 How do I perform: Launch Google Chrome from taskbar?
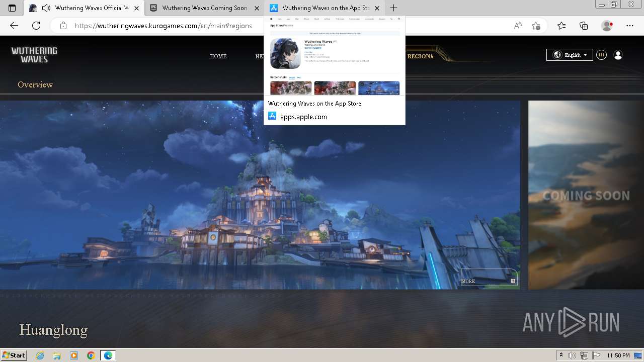click(x=91, y=355)
